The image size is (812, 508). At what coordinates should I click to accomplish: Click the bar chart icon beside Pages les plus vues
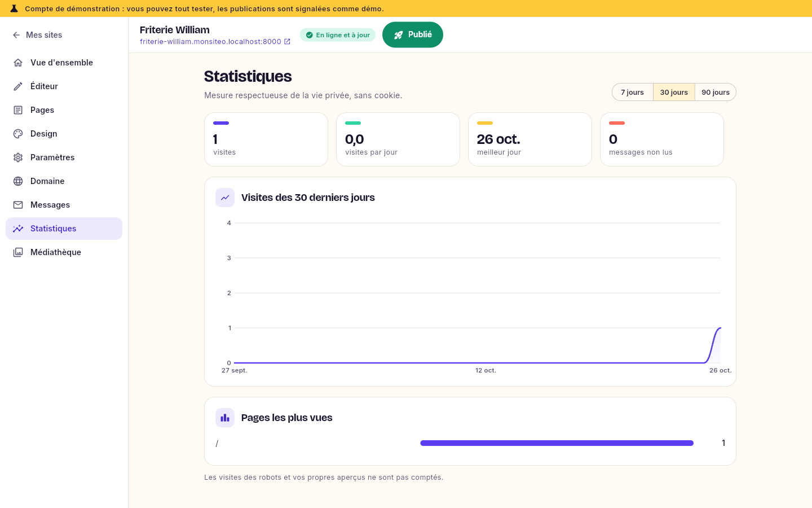click(225, 418)
